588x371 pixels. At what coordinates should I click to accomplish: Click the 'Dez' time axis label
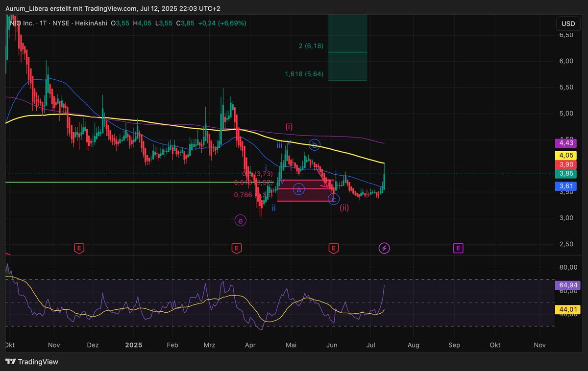point(93,345)
